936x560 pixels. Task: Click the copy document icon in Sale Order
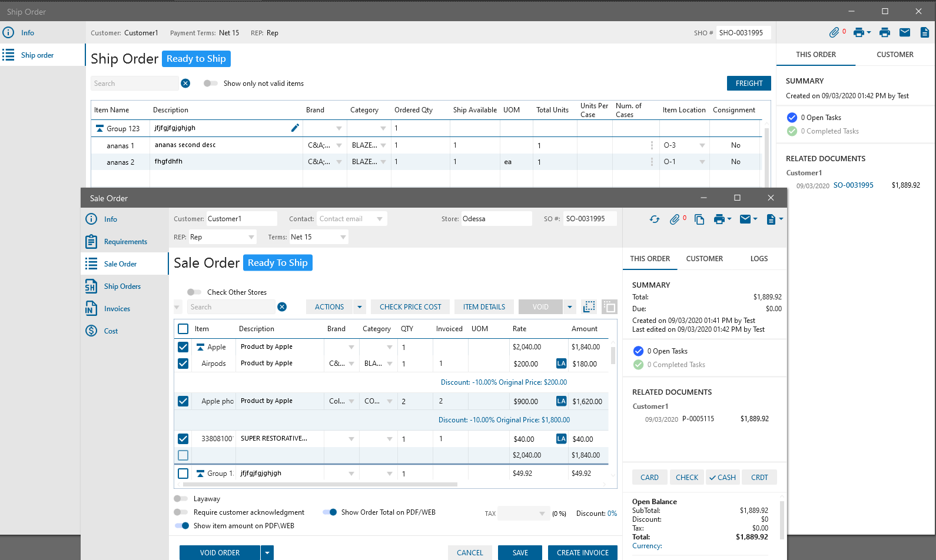(699, 219)
